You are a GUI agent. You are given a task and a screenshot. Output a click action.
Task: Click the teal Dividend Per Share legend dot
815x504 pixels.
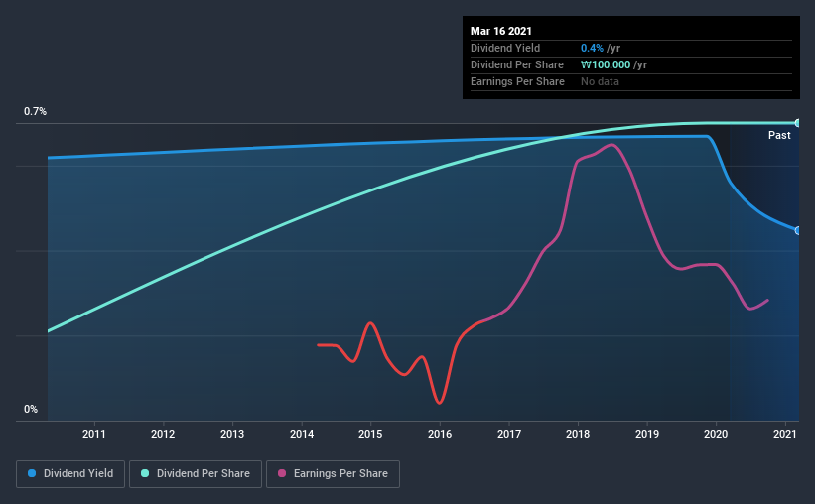click(x=145, y=473)
